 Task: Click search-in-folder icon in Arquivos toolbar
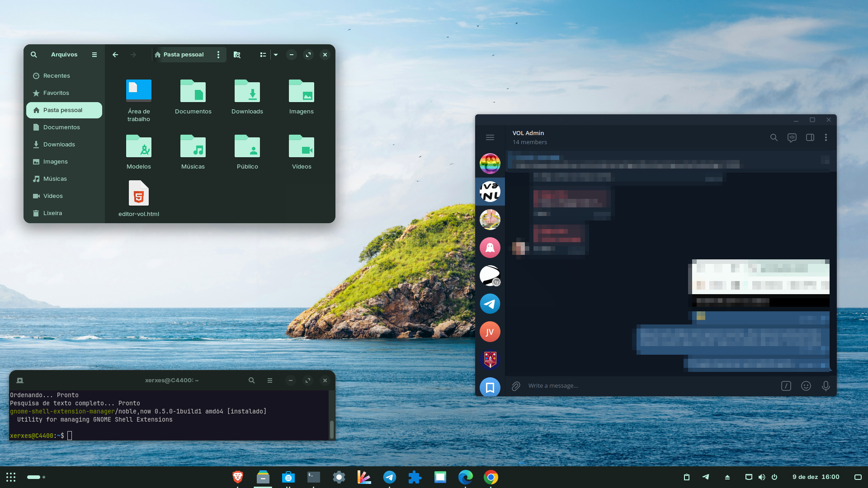coord(237,55)
